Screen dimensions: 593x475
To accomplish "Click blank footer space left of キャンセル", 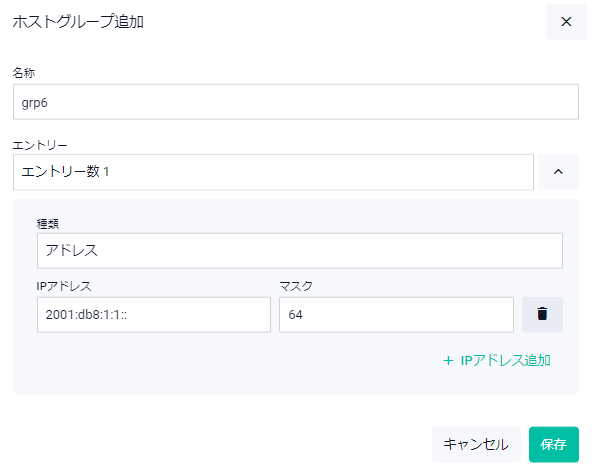I will (x=219, y=444).
